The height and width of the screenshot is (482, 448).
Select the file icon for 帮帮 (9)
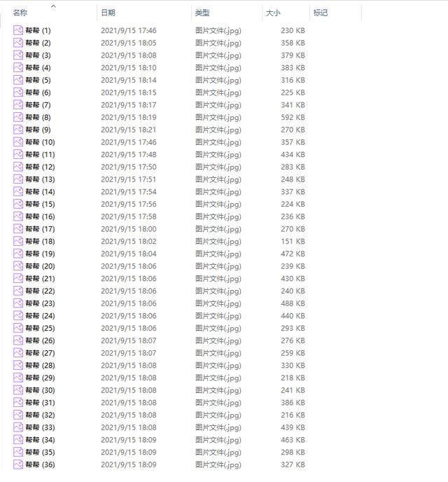coord(18,130)
